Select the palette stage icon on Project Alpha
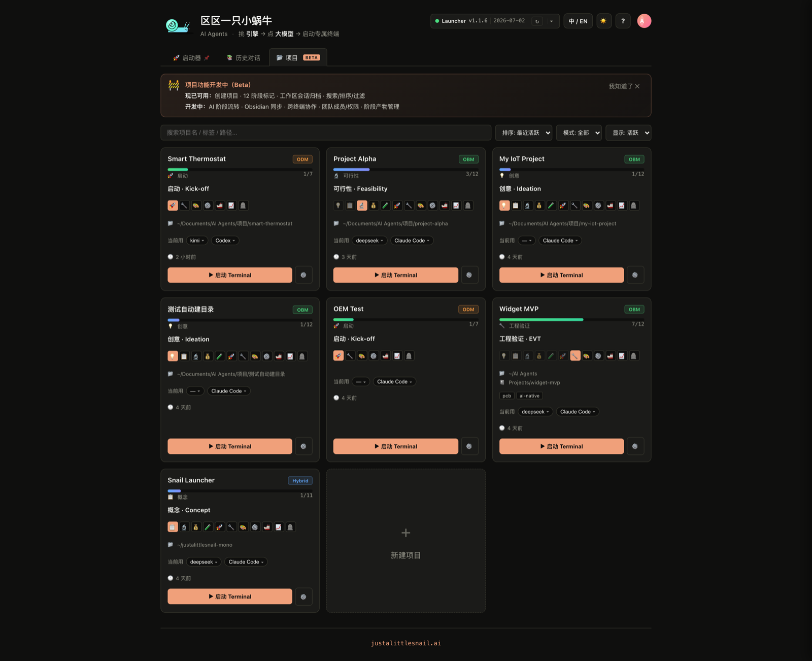 pos(421,206)
